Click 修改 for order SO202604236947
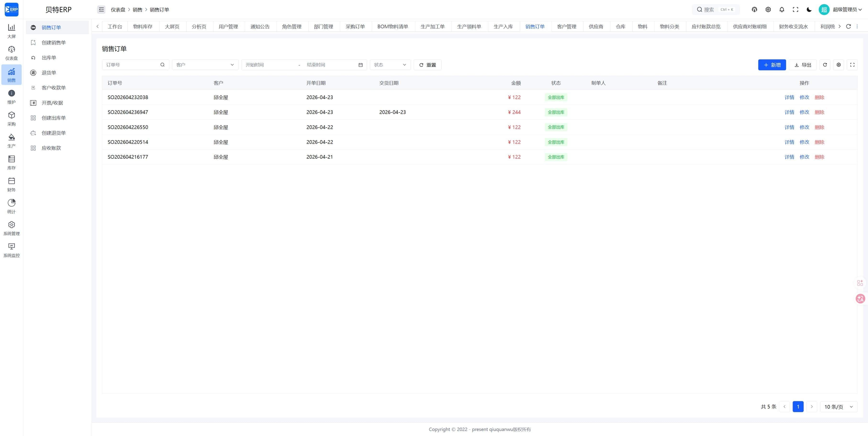The width and height of the screenshot is (868, 436). (x=804, y=112)
